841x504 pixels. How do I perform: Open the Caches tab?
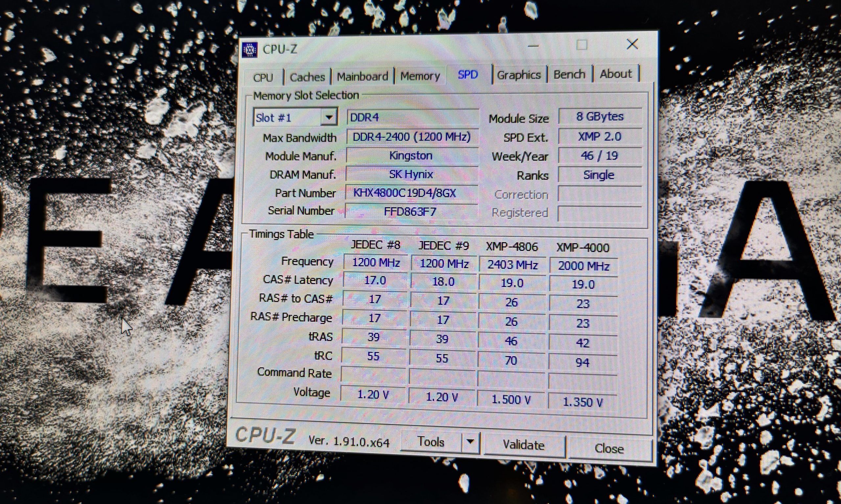pos(307,77)
